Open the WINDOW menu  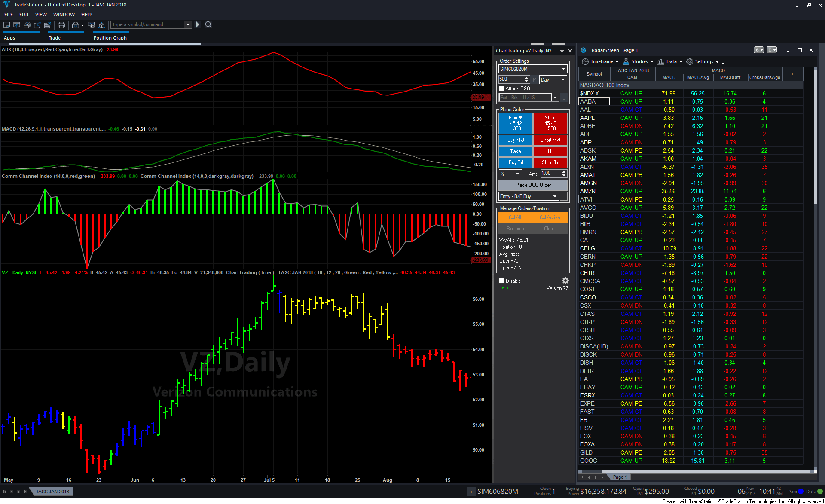point(64,15)
